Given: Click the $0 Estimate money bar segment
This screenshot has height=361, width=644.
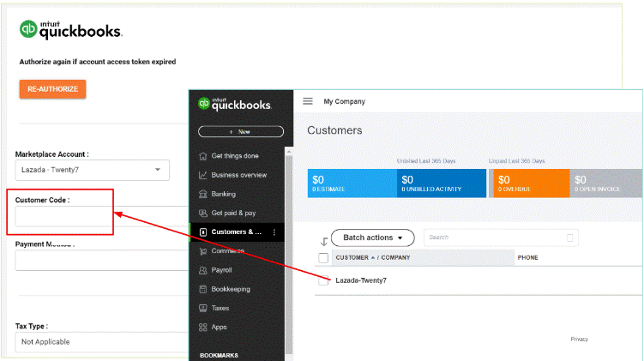Looking at the screenshot, I should point(352,184).
